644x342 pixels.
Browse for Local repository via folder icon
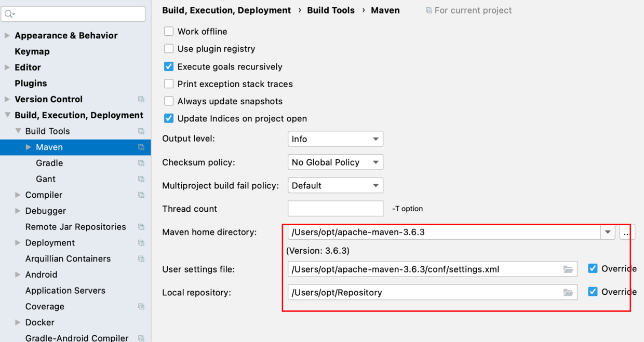coord(568,293)
